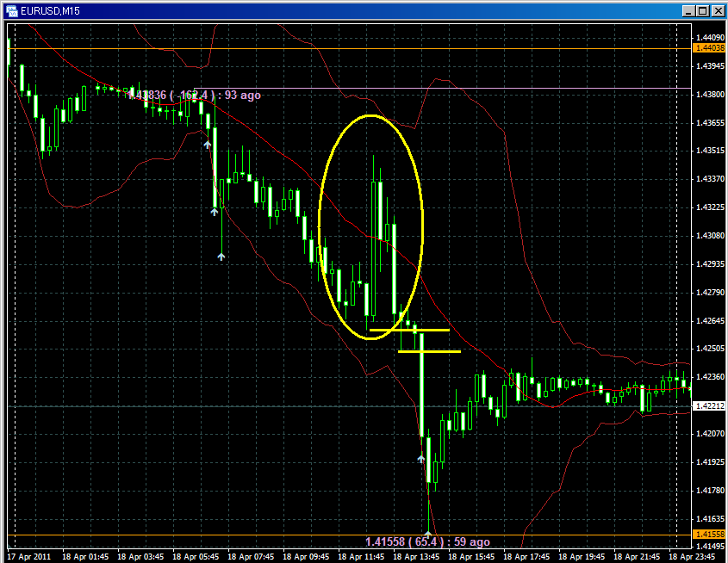Viewport: 728px width, 563px height.
Task: Click the 1.44090 price scale value
Action: [710, 38]
